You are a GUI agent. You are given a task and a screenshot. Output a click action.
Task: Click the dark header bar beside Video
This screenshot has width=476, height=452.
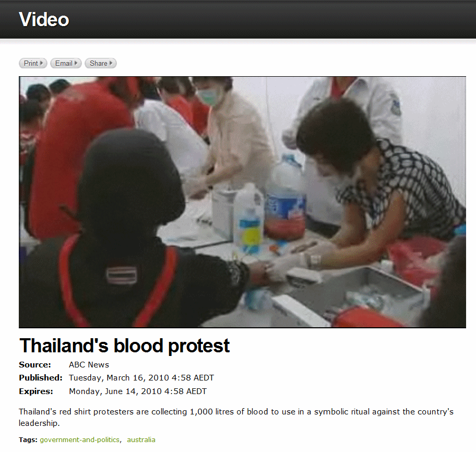coord(273,19)
